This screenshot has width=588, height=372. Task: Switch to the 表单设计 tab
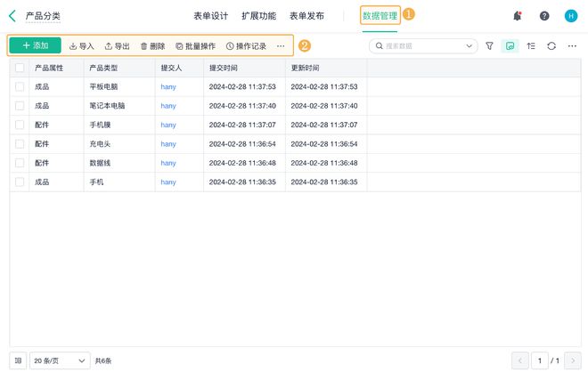(211, 16)
